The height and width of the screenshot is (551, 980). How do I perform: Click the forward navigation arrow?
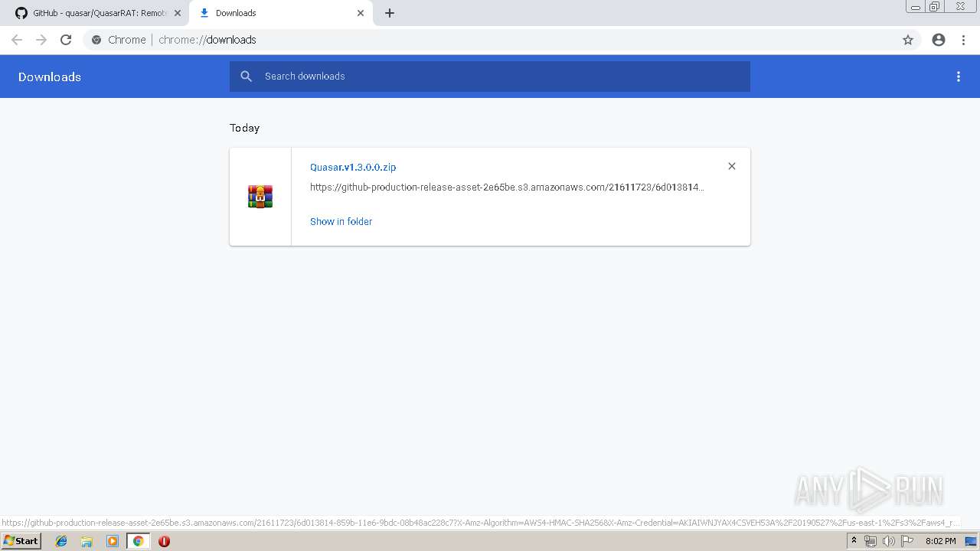(x=41, y=40)
